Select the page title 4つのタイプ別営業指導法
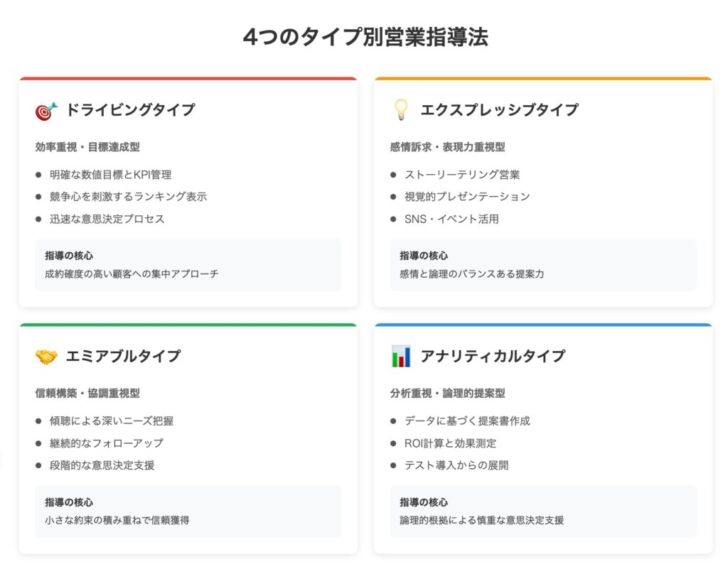This screenshot has height=574, width=728. pos(366,37)
